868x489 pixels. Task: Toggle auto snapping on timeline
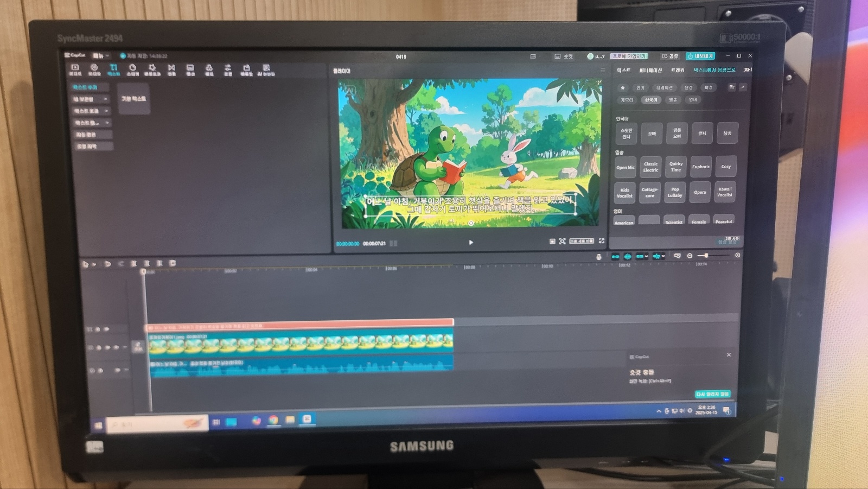point(628,256)
